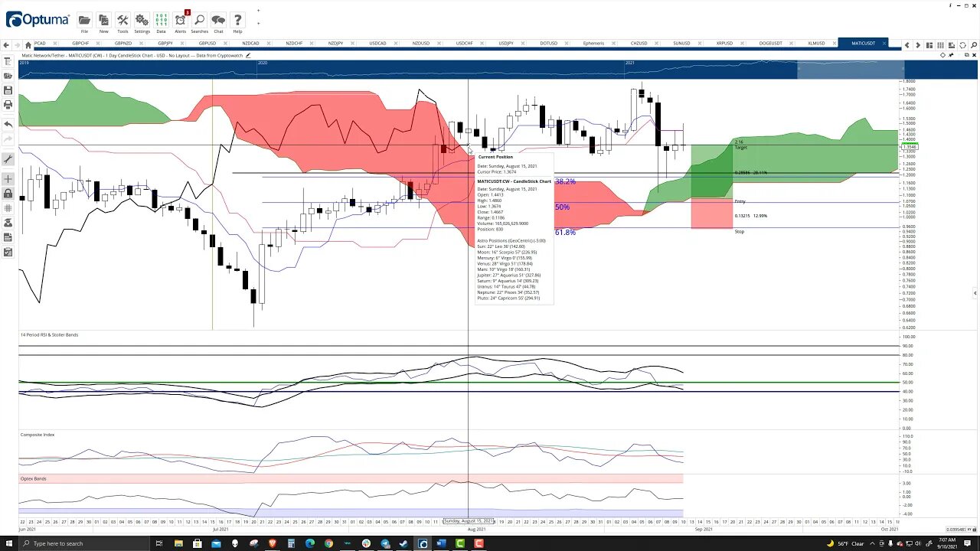Image resolution: width=980 pixels, height=551 pixels.
Task: Open the taskbar clock showing 7:07 AM
Action: tap(948, 543)
